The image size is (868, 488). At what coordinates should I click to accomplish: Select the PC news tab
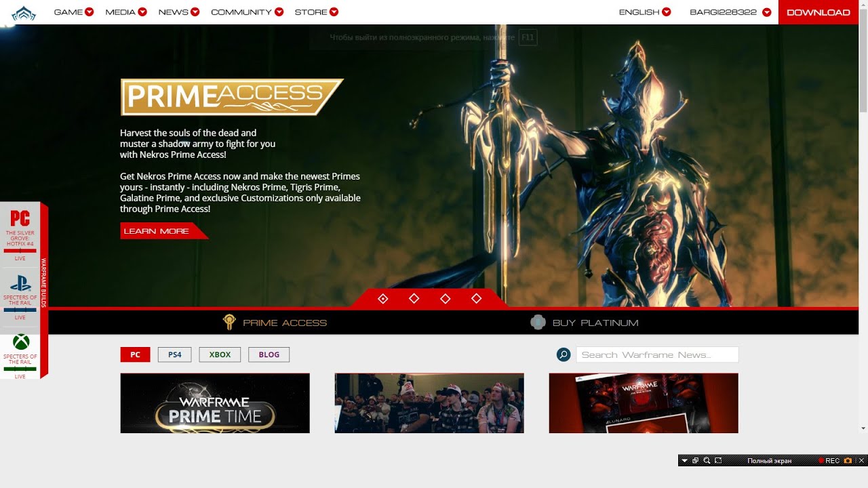coord(136,354)
